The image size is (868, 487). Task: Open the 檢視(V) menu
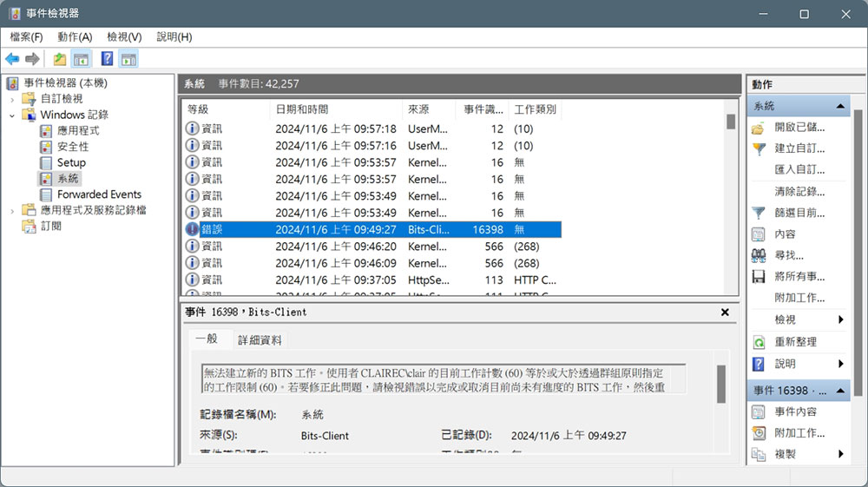[x=124, y=37]
